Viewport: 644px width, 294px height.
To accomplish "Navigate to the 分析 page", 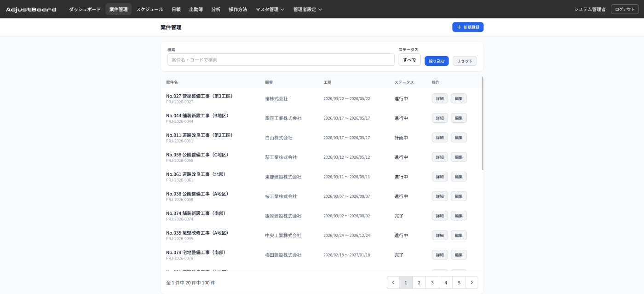I will tap(216, 9).
